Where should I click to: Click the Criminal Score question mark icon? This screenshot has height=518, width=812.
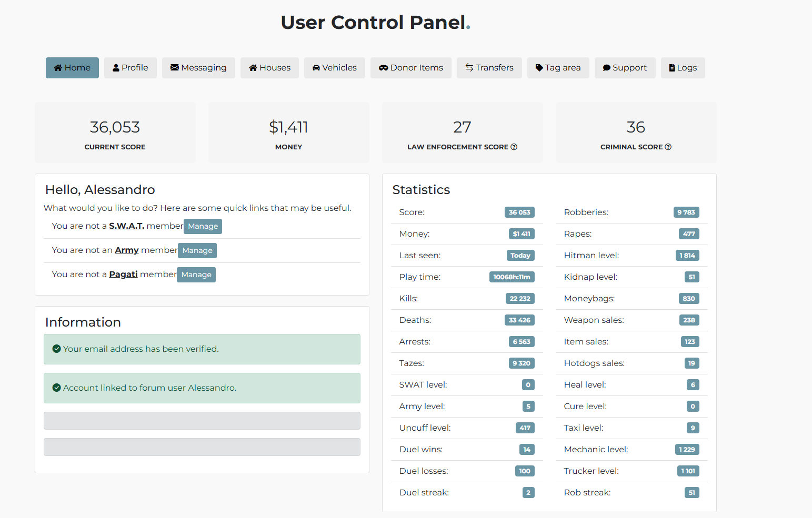668,147
